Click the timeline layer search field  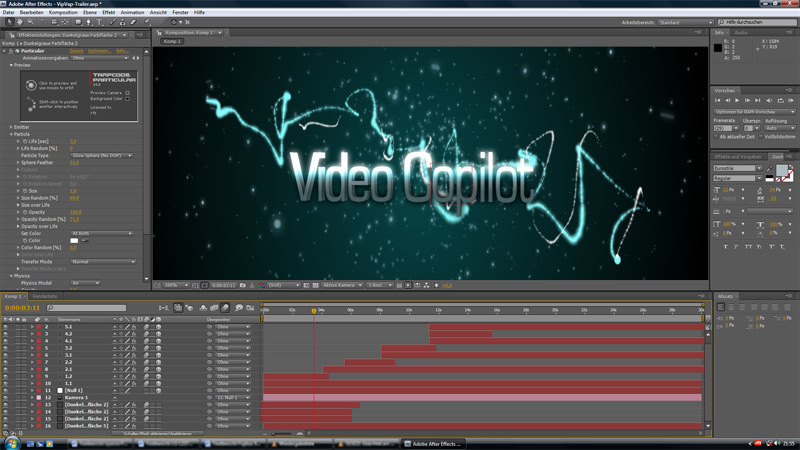86,308
